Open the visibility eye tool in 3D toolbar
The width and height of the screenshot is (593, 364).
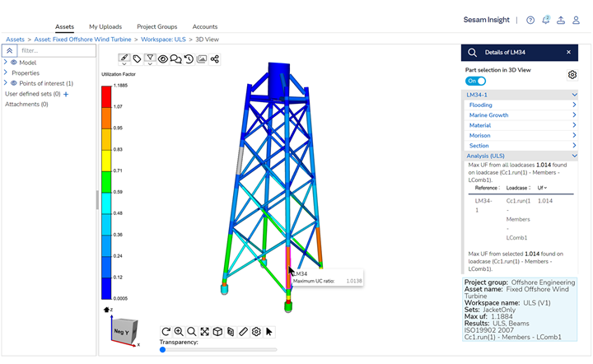coord(163,59)
